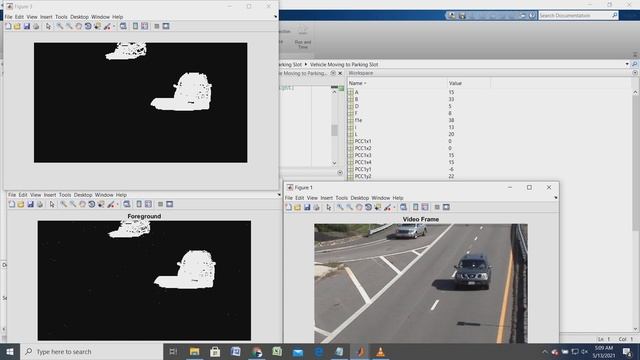Select Edit Plot arrow in Figure 1 toolbar

pyautogui.click(x=329, y=207)
